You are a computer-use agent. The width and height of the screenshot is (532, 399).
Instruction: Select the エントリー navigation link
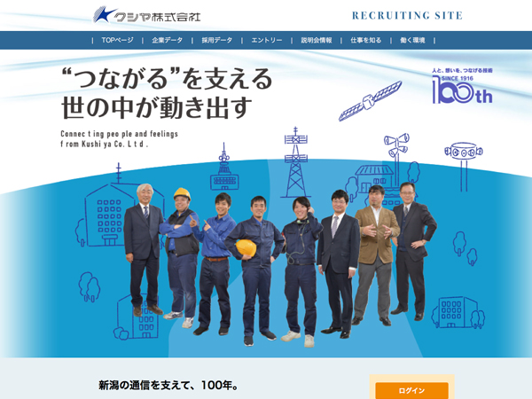267,41
